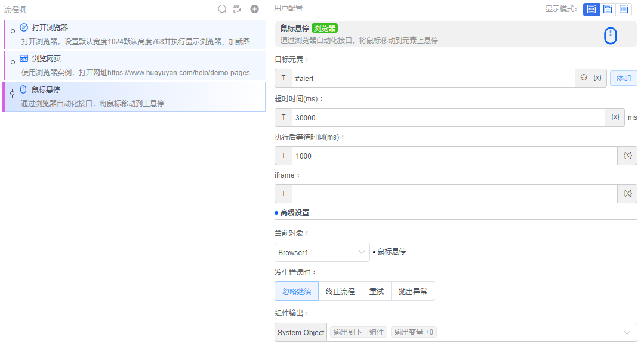
Task: Choose 抛出异常 for error handling
Action: 413,292
